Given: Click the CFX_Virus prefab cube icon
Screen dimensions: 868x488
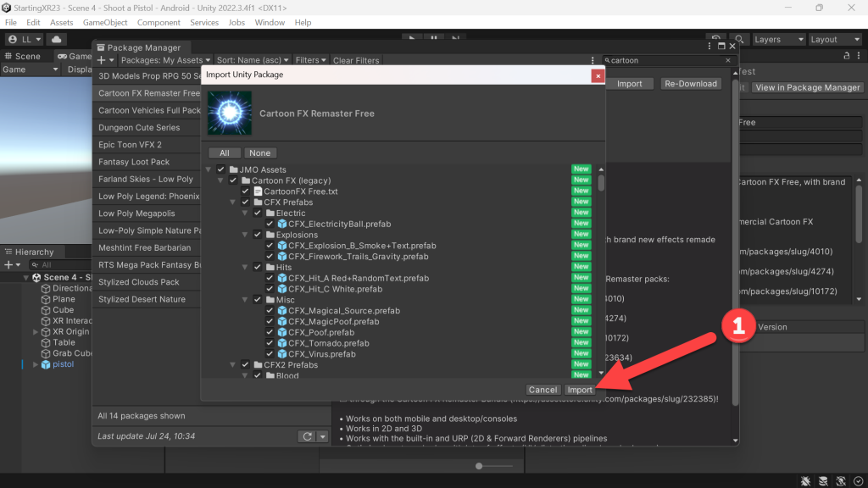Looking at the screenshot, I should (x=281, y=354).
